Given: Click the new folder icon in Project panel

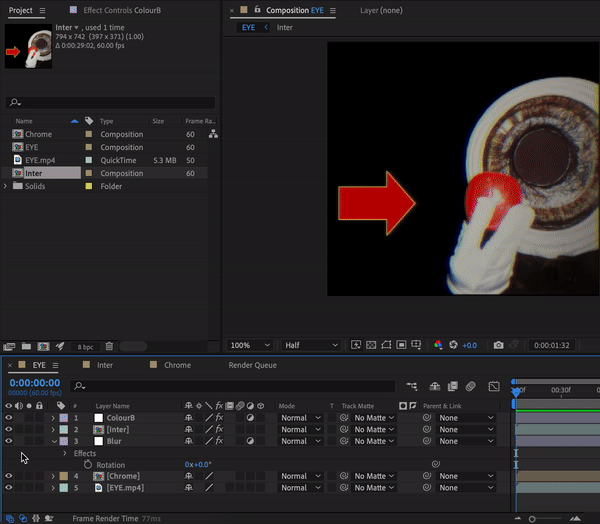Looking at the screenshot, I should pyautogui.click(x=26, y=346).
